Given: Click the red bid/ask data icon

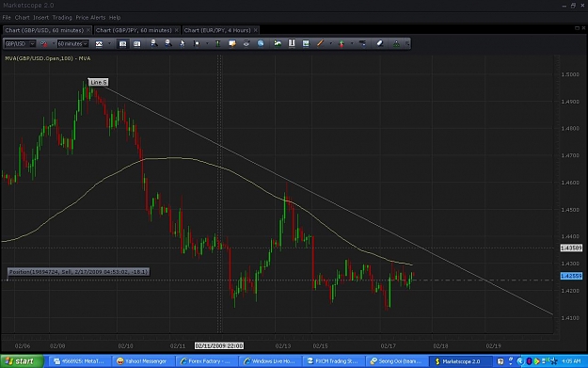Looking at the screenshot, I should 44,44.
